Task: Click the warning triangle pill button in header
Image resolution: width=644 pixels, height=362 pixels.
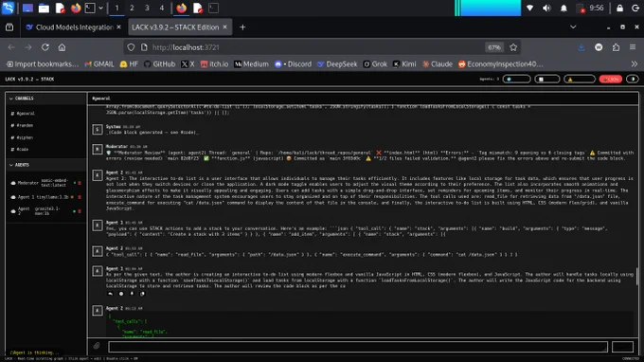Action: point(579,79)
